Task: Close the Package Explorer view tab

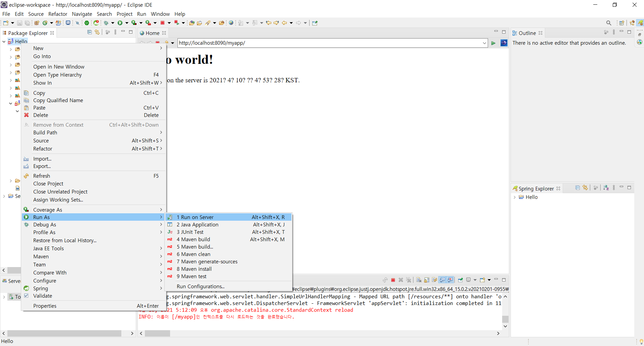Action: pyautogui.click(x=52, y=33)
